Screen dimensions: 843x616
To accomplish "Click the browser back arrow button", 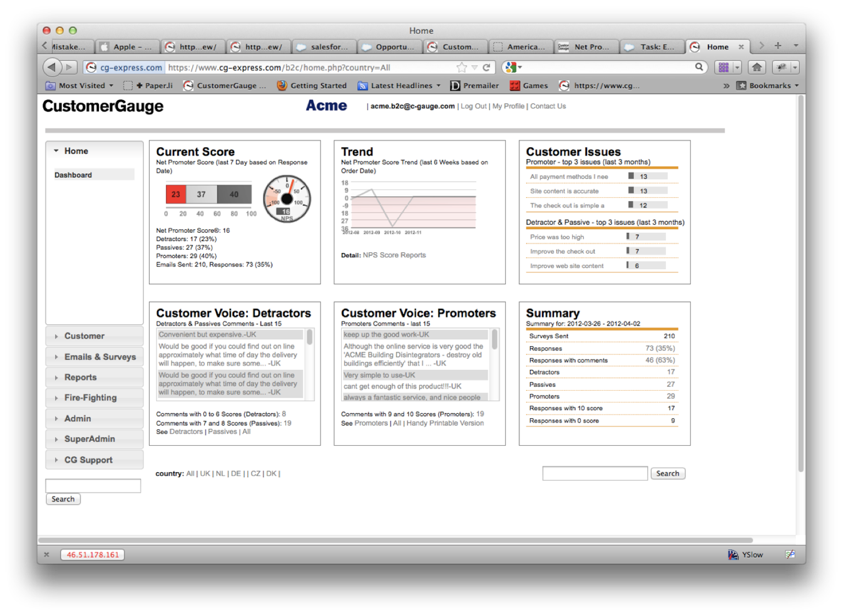I will pyautogui.click(x=51, y=67).
